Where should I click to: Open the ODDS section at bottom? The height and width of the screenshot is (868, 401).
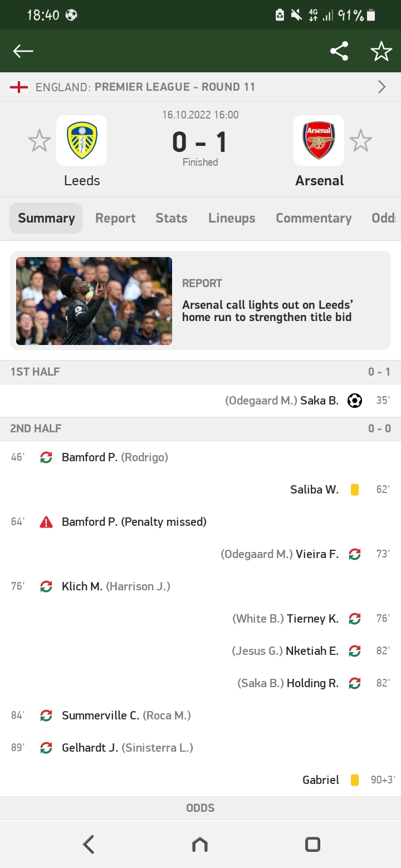[x=200, y=808]
